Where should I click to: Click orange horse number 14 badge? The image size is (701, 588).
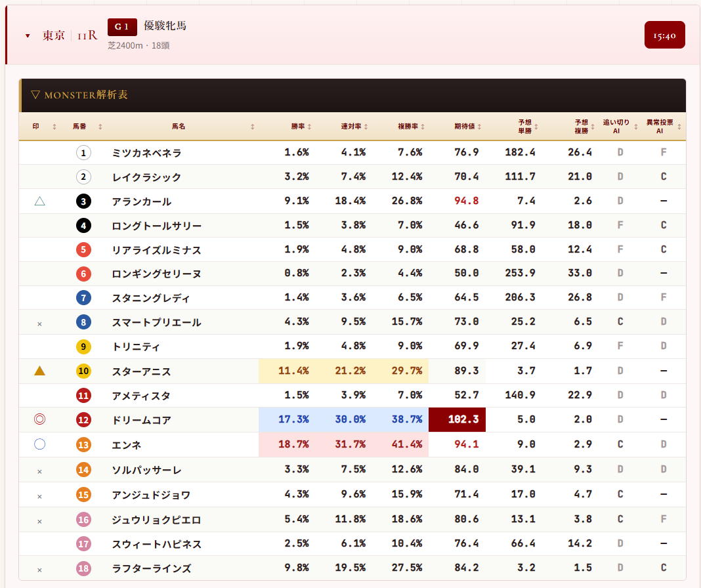tap(83, 470)
